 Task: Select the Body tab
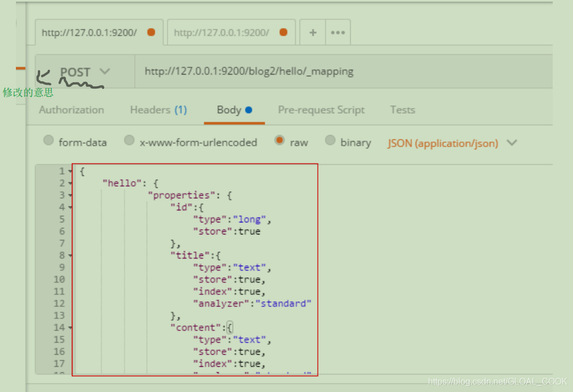click(x=234, y=110)
